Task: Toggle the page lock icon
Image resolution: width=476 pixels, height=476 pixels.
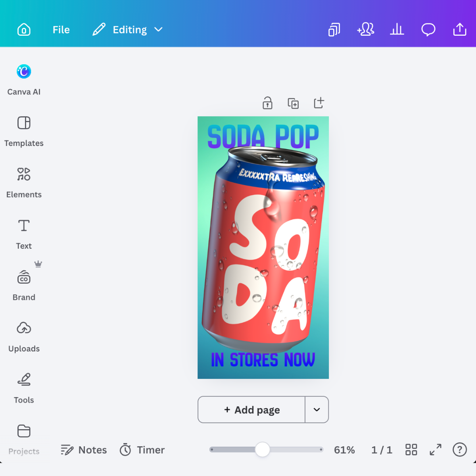Action: click(268, 103)
